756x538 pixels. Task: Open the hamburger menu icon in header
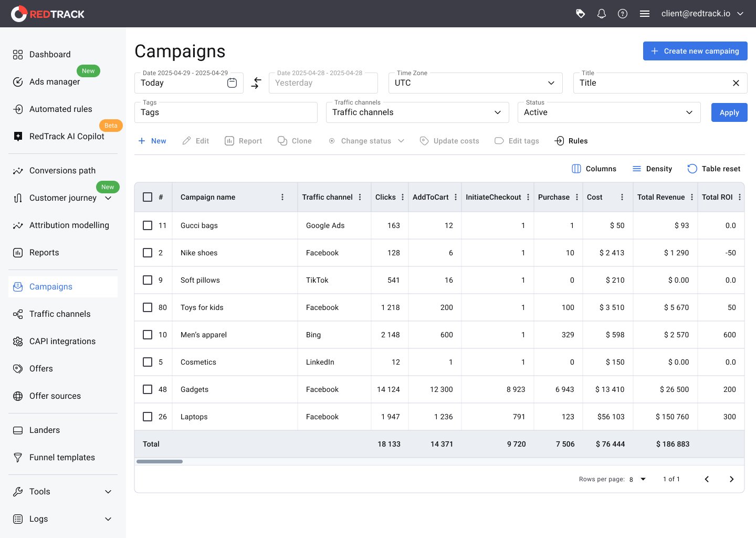click(x=645, y=14)
